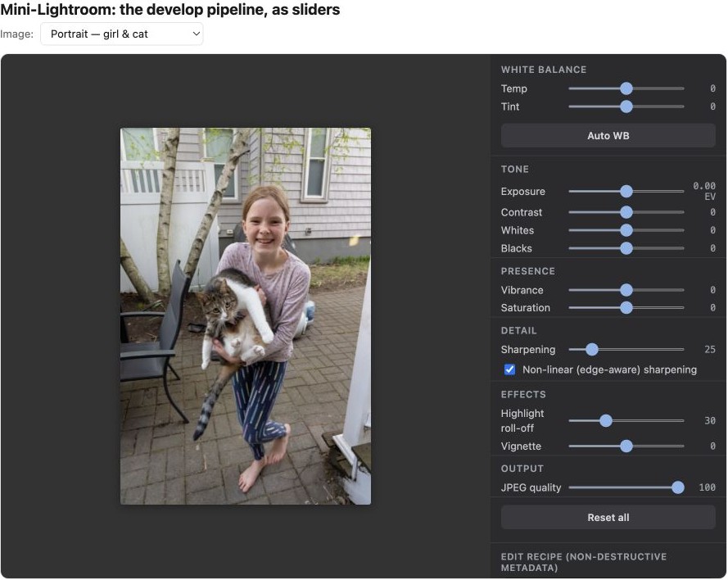Click the Whites slider handle
This screenshot has height=580, width=728.
coord(626,230)
